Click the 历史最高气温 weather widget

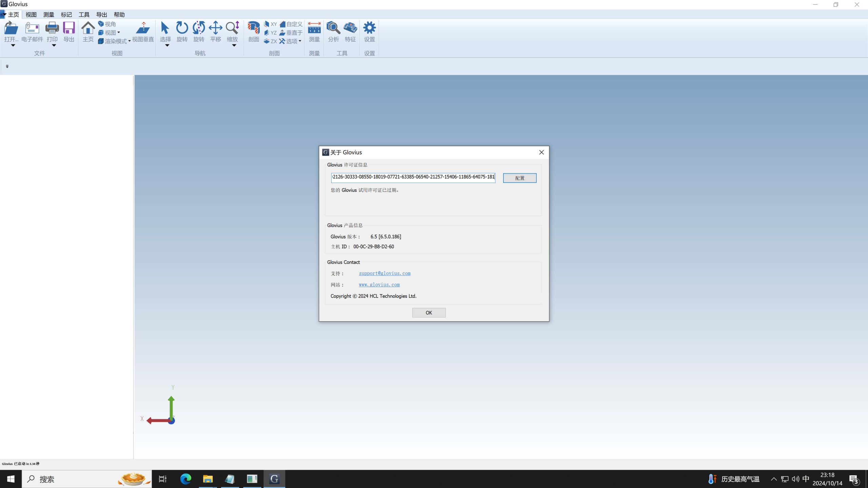734,479
